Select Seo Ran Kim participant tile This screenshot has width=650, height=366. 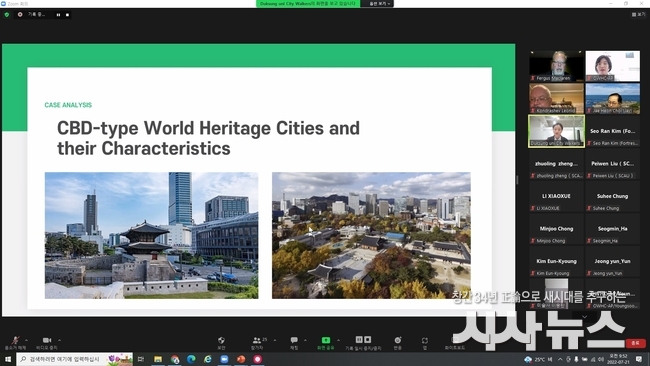(x=613, y=131)
